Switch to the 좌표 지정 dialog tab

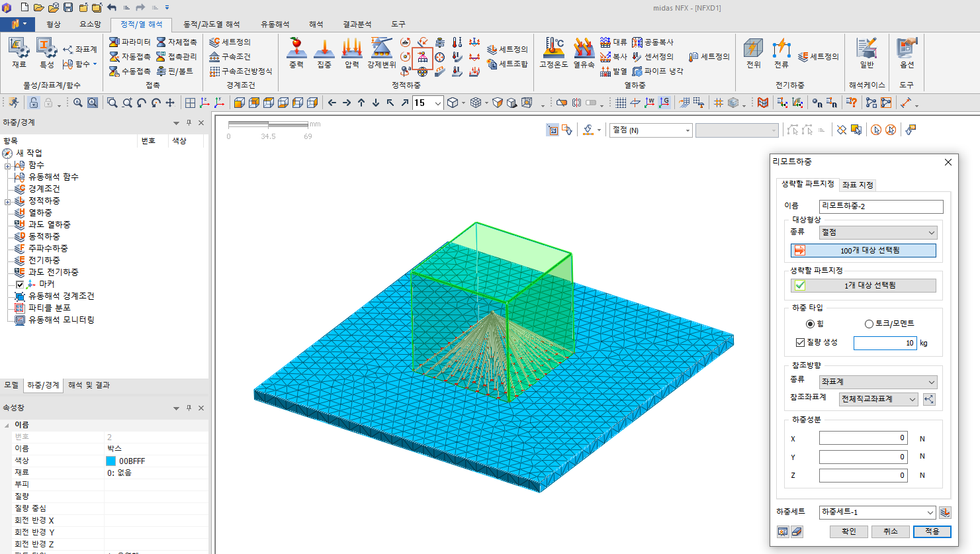tap(858, 185)
